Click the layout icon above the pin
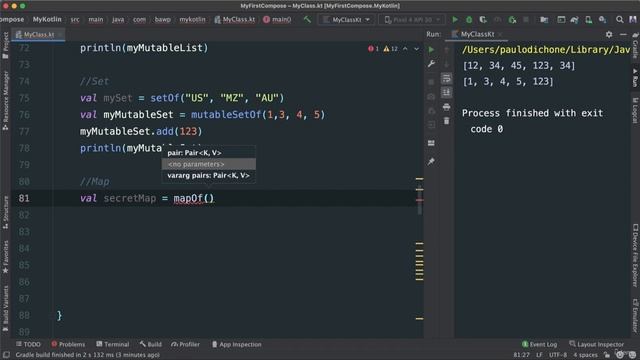This screenshot has height=360, width=640. pyautogui.click(x=431, y=143)
